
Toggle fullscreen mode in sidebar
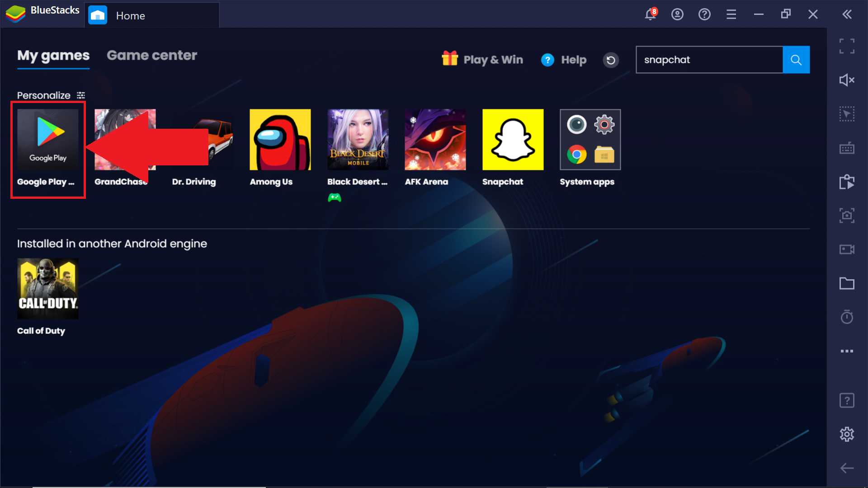pos(847,46)
